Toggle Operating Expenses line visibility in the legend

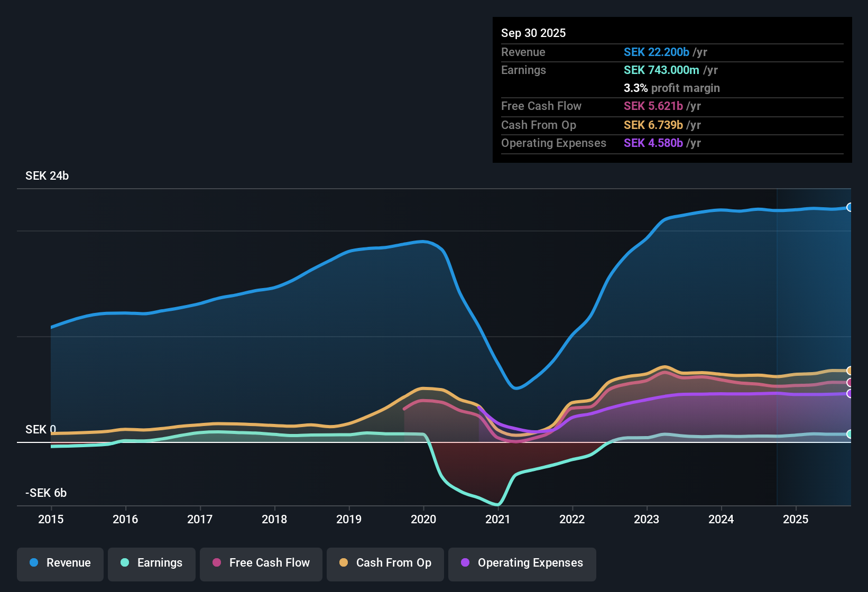[x=522, y=563]
